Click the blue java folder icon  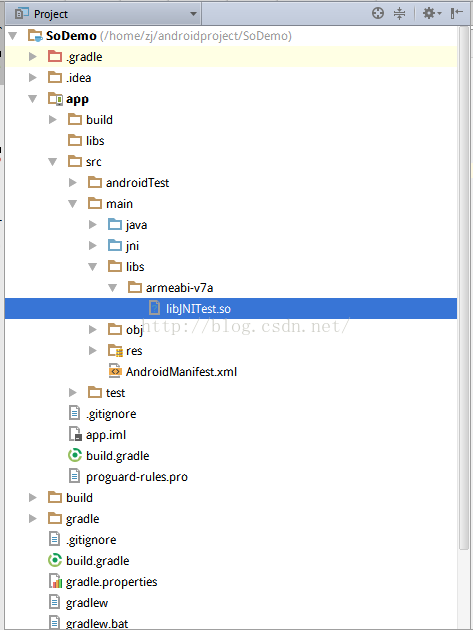[x=115, y=224]
